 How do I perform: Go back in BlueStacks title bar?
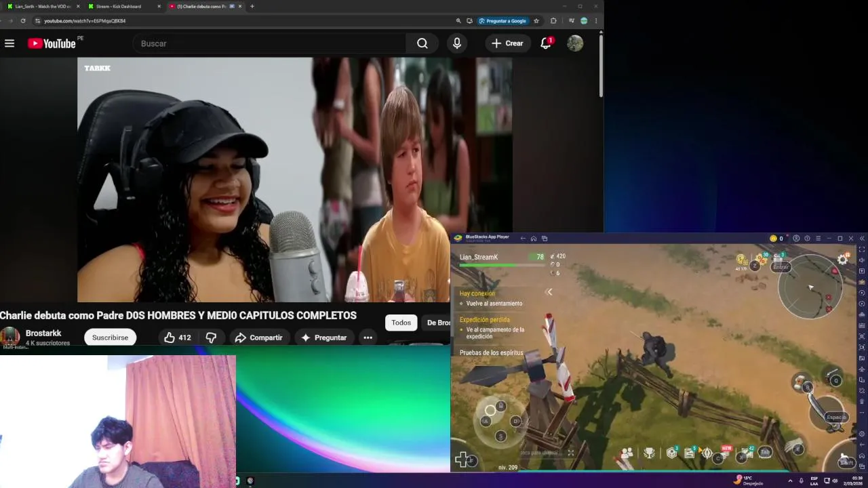523,239
